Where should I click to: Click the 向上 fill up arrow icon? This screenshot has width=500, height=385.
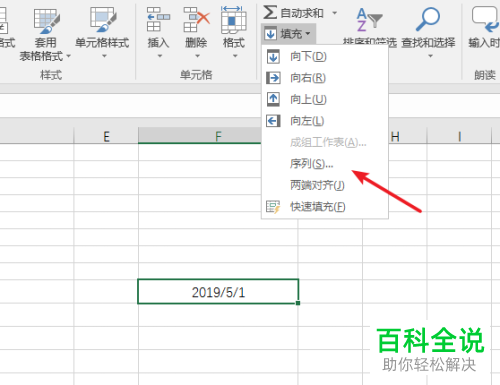(273, 99)
